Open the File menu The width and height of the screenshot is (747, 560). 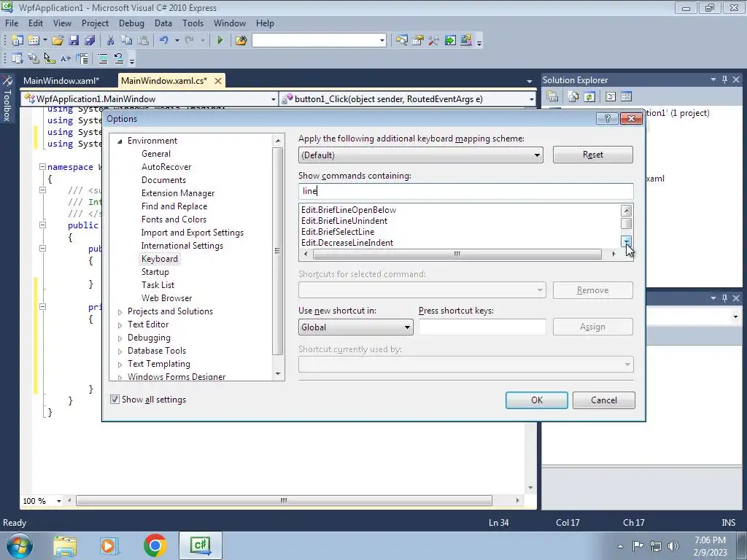pos(12,23)
